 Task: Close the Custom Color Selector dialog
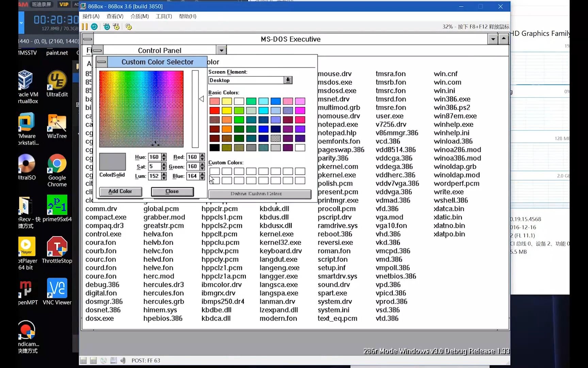coord(172,191)
